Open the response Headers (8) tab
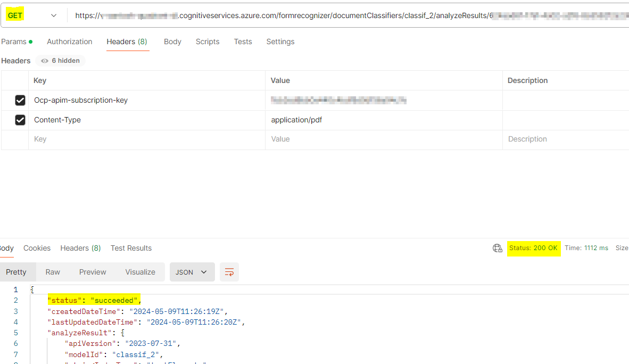This screenshot has width=629, height=364. tap(80, 248)
